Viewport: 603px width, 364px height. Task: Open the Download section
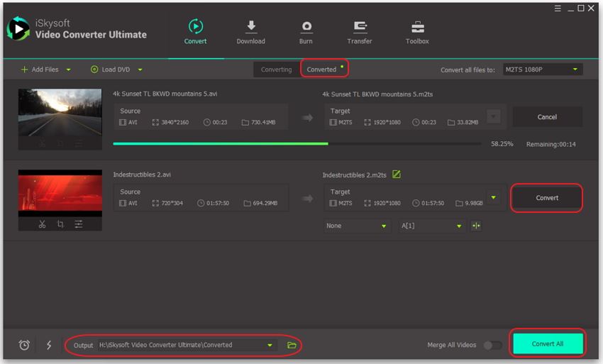pyautogui.click(x=250, y=32)
